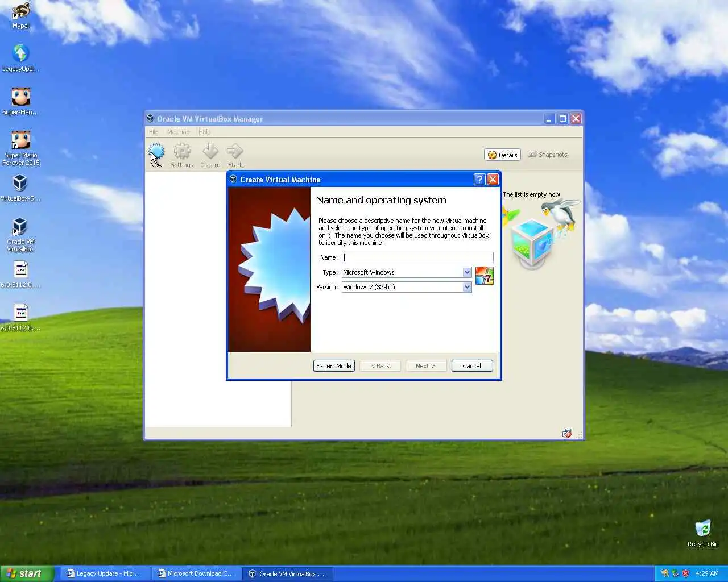Click the question mark help button in dialog title

click(479, 180)
